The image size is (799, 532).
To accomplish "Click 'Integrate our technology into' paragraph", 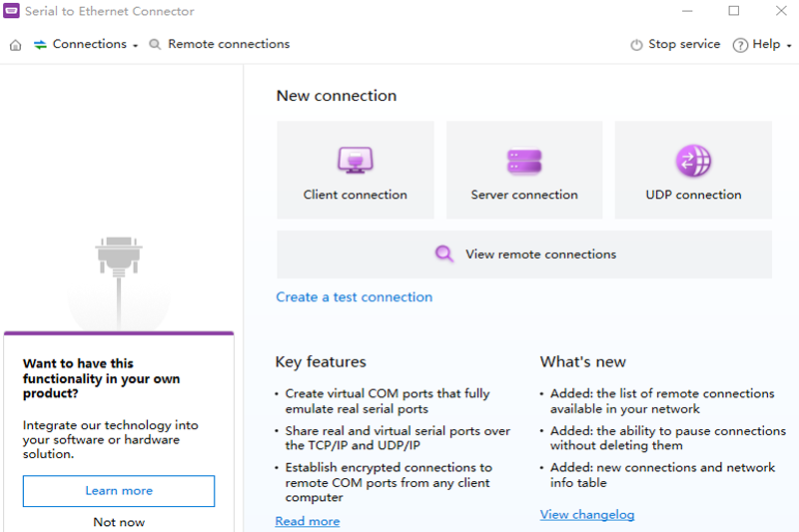I will (x=111, y=439).
